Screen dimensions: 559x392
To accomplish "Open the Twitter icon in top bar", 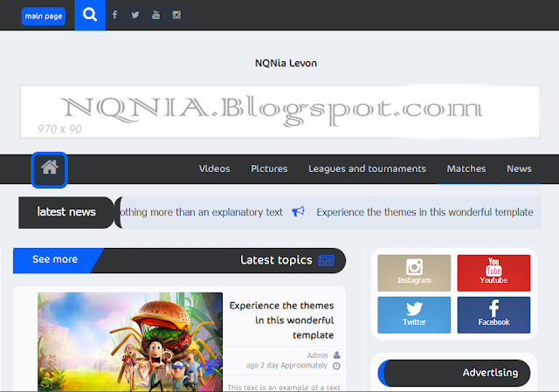I will tap(135, 15).
